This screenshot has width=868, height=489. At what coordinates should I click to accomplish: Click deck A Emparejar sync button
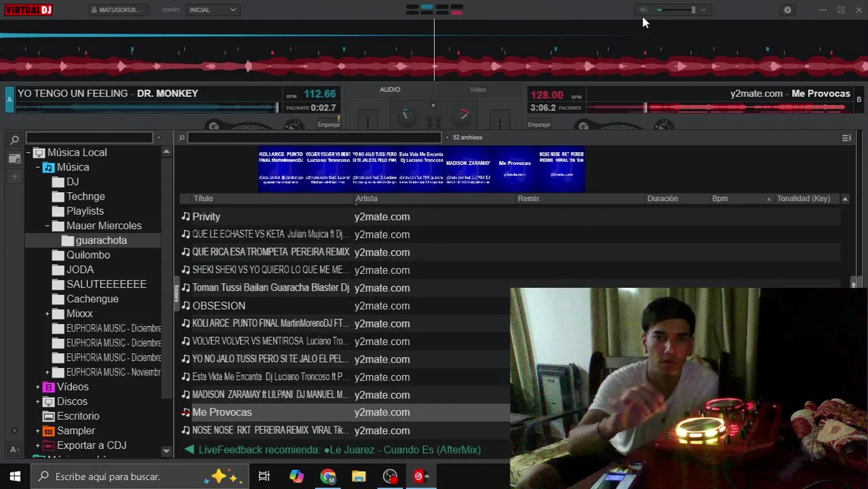(329, 124)
